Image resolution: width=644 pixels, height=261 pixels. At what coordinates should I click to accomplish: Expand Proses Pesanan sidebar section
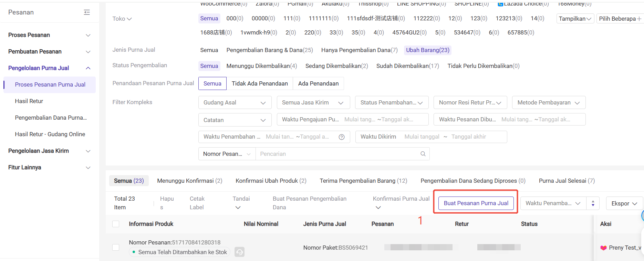[49, 35]
